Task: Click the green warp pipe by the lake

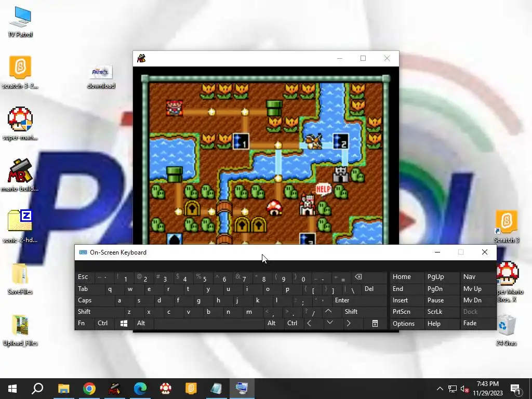Action: click(175, 175)
